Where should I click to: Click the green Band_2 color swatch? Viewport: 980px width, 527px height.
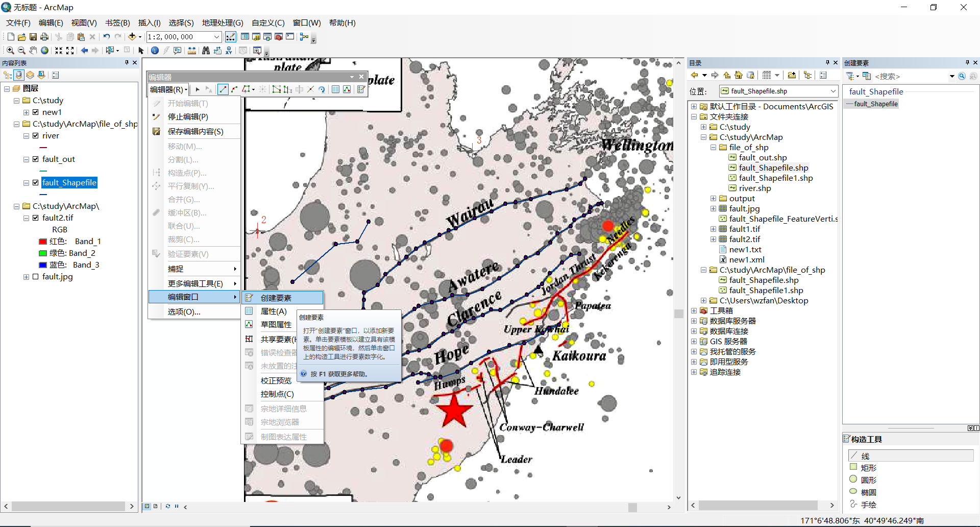point(43,253)
